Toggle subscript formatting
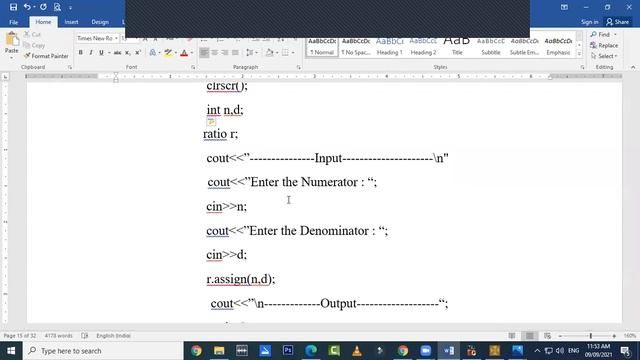640x360 pixels. [x=128, y=53]
